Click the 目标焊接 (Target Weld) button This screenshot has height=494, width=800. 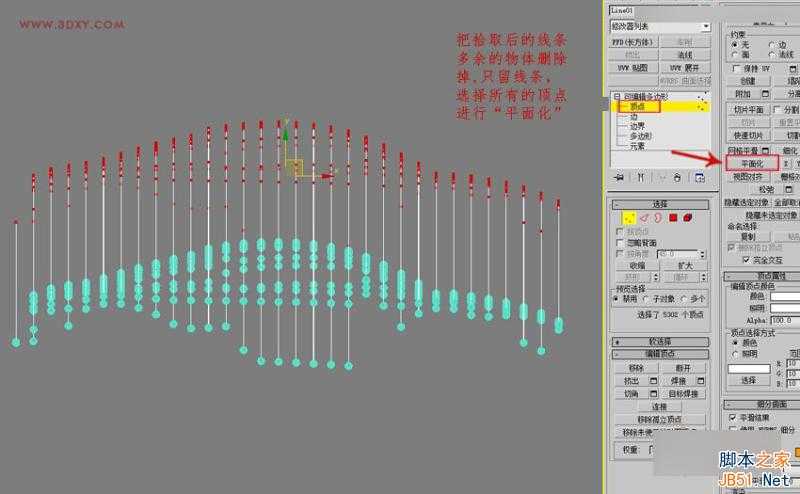tap(683, 394)
